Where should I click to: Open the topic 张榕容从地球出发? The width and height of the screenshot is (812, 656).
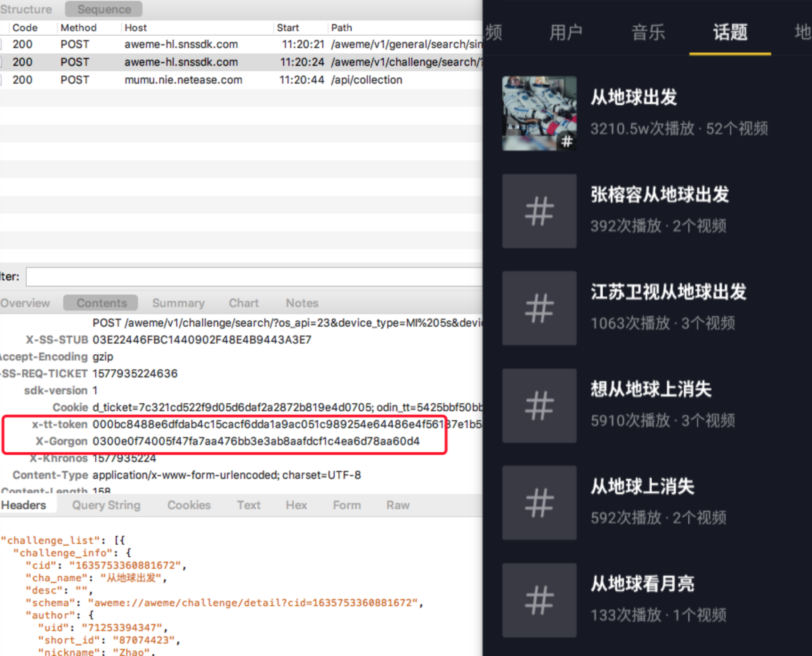click(x=660, y=194)
